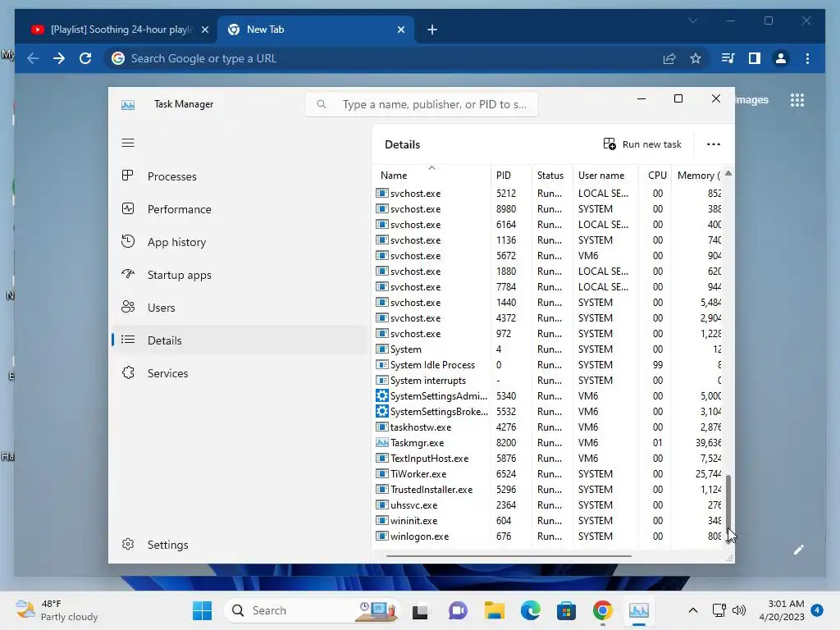Screen dimensions: 840x630
Task: Click the scroll-up arrow of the Details list
Action: point(728,174)
